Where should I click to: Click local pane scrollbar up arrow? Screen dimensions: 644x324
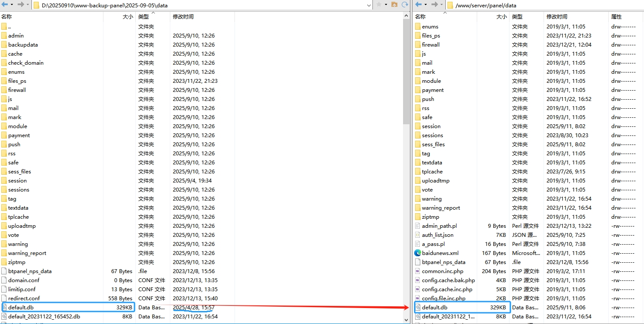click(406, 16)
